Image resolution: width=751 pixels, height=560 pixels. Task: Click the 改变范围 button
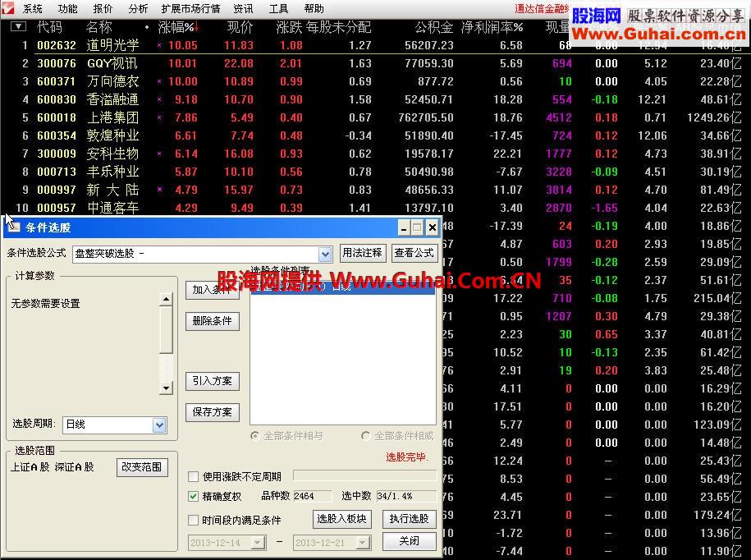[142, 467]
